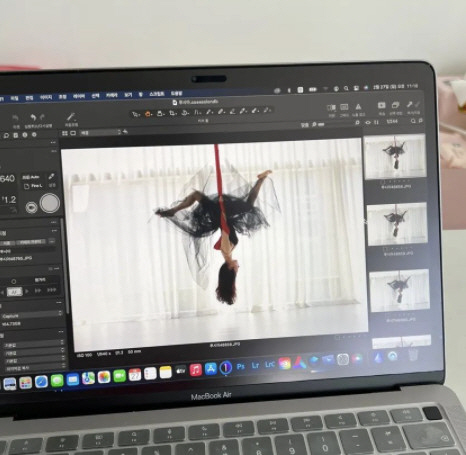Select the second aerial dancer thumbnail
466x455 pixels.
[x=397, y=224]
